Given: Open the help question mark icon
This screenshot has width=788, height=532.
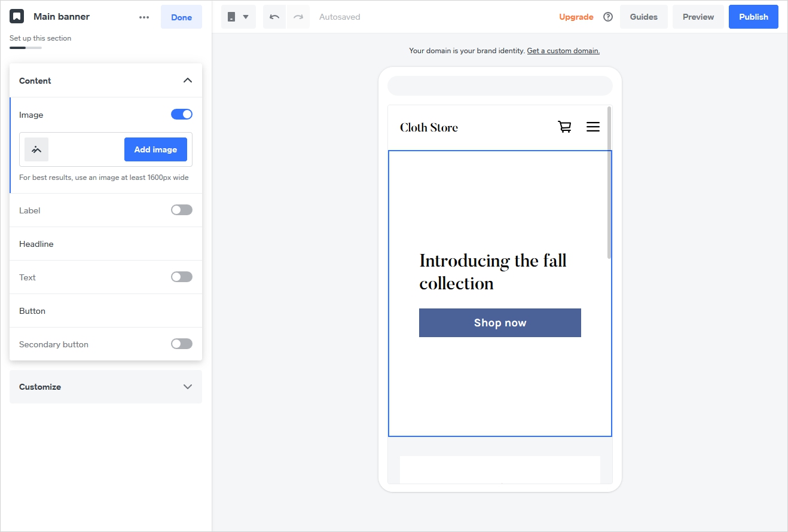Looking at the screenshot, I should [608, 17].
